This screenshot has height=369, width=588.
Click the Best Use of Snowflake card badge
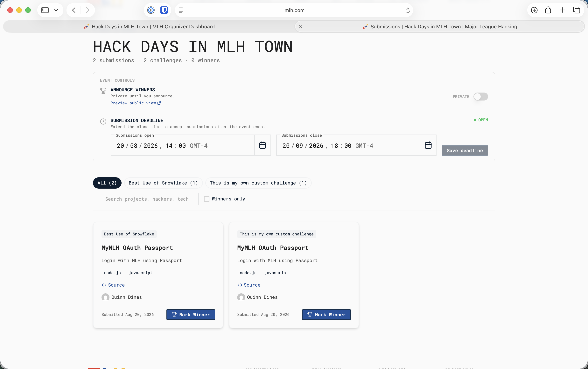[129, 234]
